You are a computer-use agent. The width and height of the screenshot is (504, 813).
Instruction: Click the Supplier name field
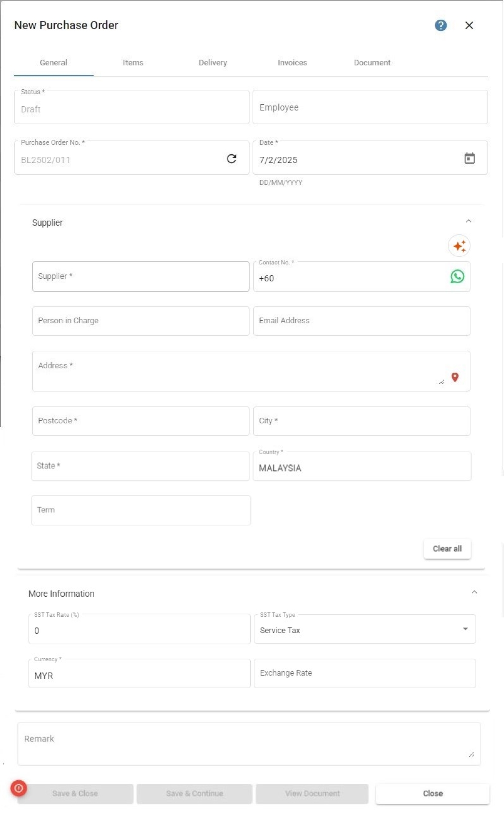(x=141, y=276)
